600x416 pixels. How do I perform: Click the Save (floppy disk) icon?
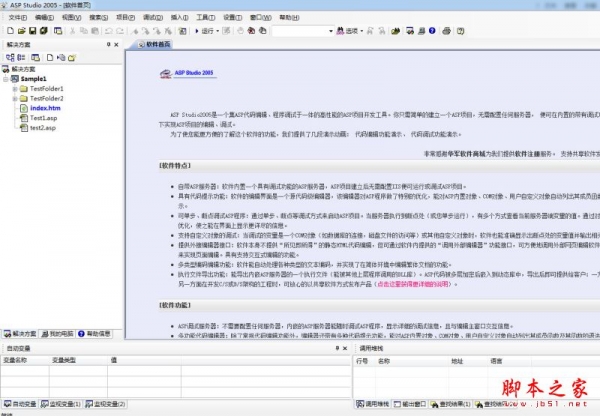coord(33,31)
